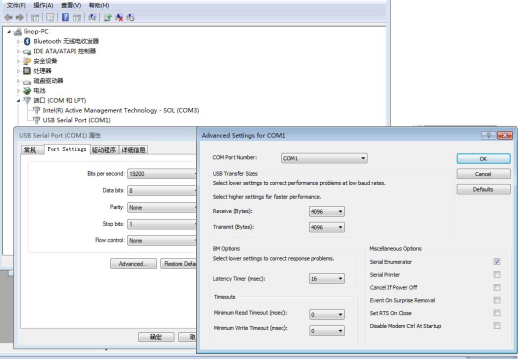Open the Minimum Write Timeout dropdown
The image size is (520, 360).
point(327,331)
